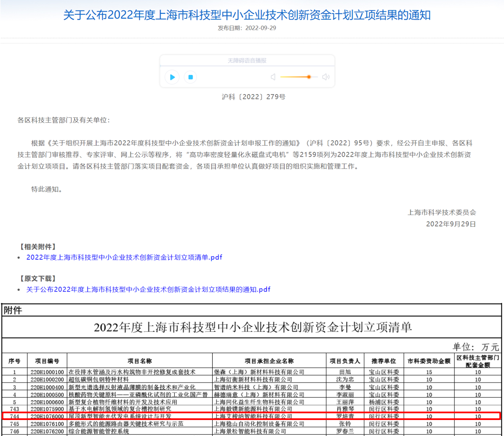This screenshot has height=436, width=504.
Task: Click the loud volume speaker icon
Action: click(325, 77)
